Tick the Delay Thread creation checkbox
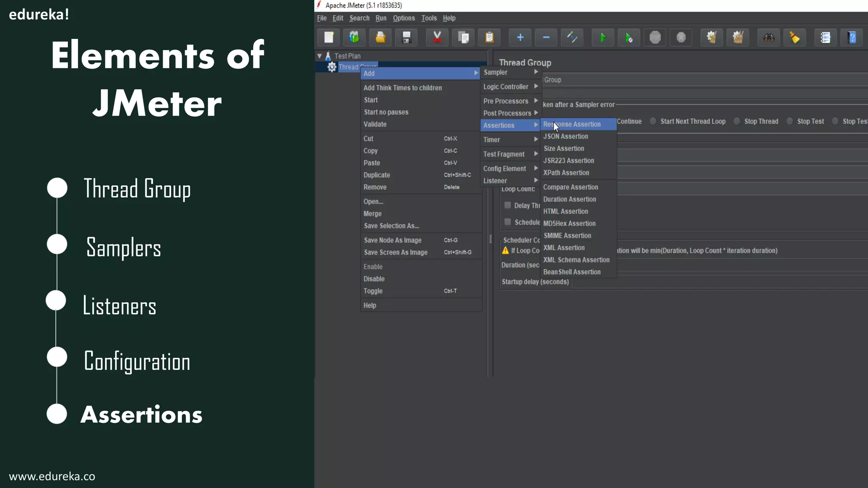The height and width of the screenshot is (488, 868). 507,205
